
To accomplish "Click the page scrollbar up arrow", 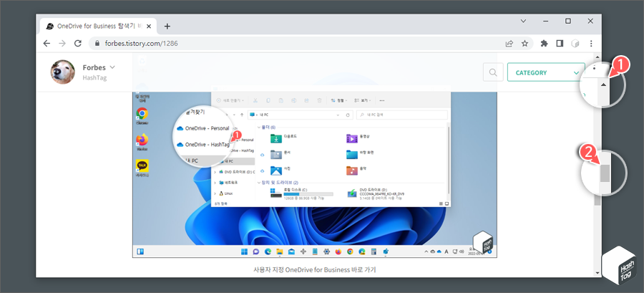I will pos(597,57).
